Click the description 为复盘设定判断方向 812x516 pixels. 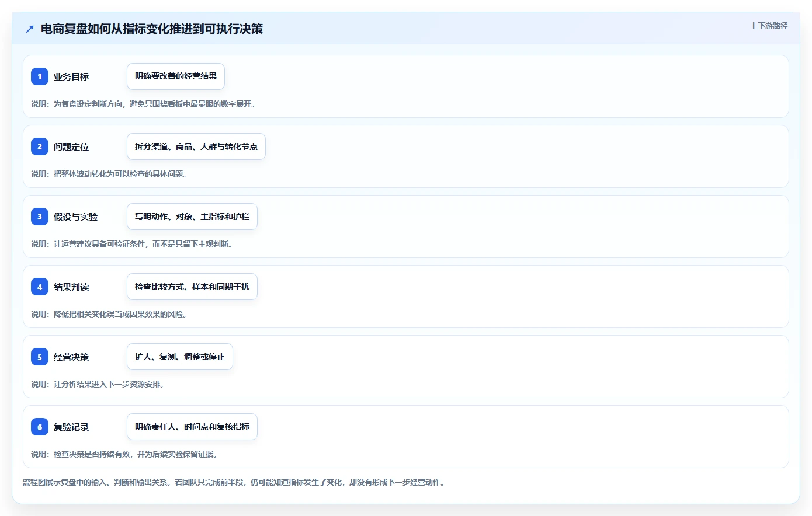pyautogui.click(x=88, y=104)
